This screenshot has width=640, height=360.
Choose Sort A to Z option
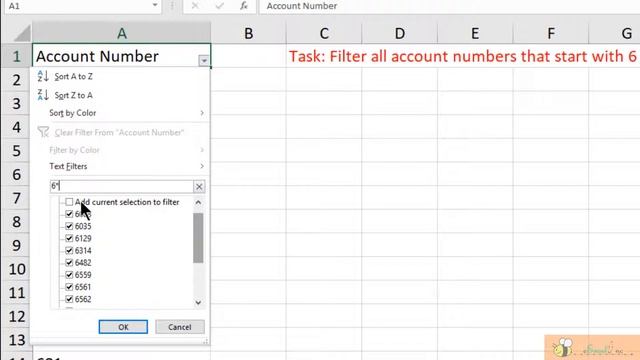tap(73, 76)
